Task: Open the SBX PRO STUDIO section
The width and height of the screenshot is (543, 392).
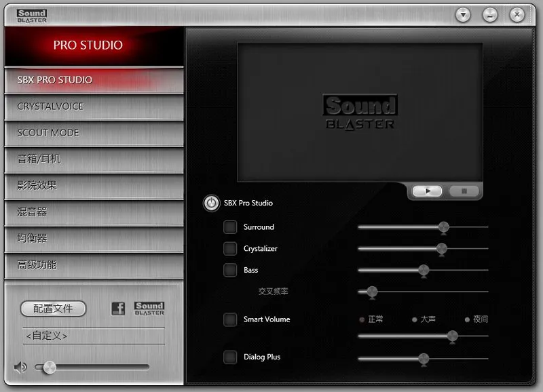Action: point(94,80)
